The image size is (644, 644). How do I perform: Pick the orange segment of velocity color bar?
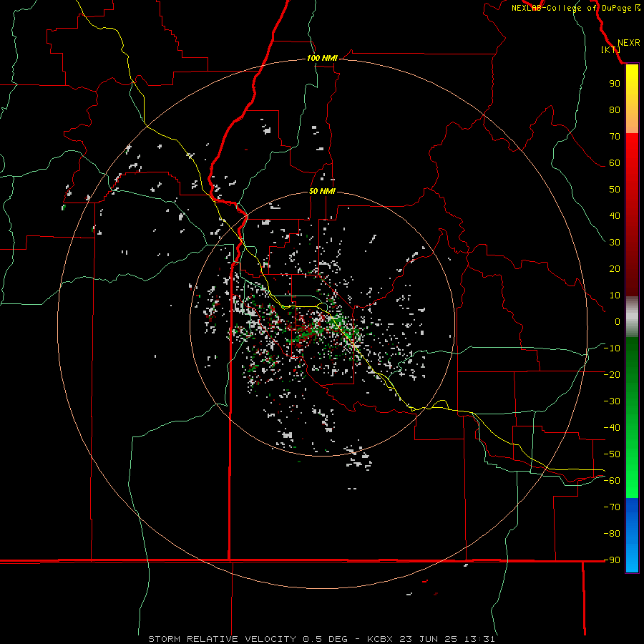[x=632, y=121]
